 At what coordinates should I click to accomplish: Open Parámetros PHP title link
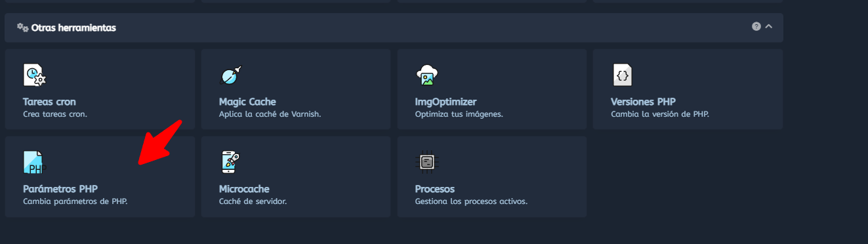click(60, 189)
